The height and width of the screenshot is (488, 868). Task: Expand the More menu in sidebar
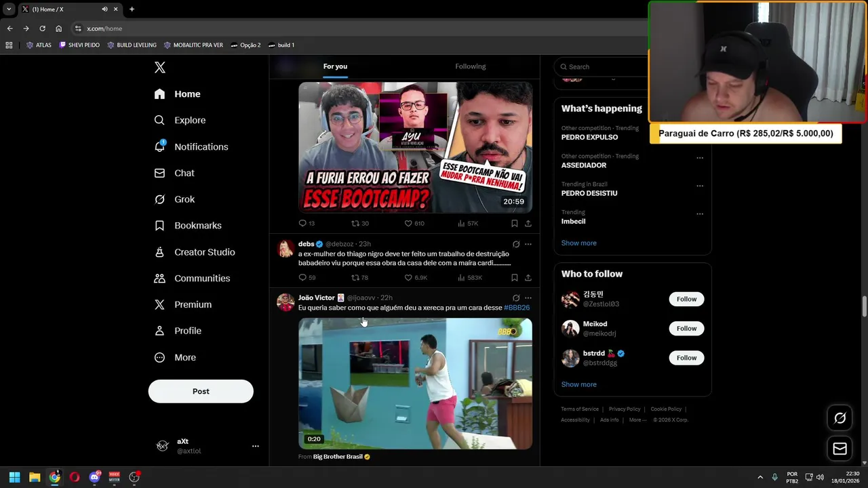click(x=175, y=357)
